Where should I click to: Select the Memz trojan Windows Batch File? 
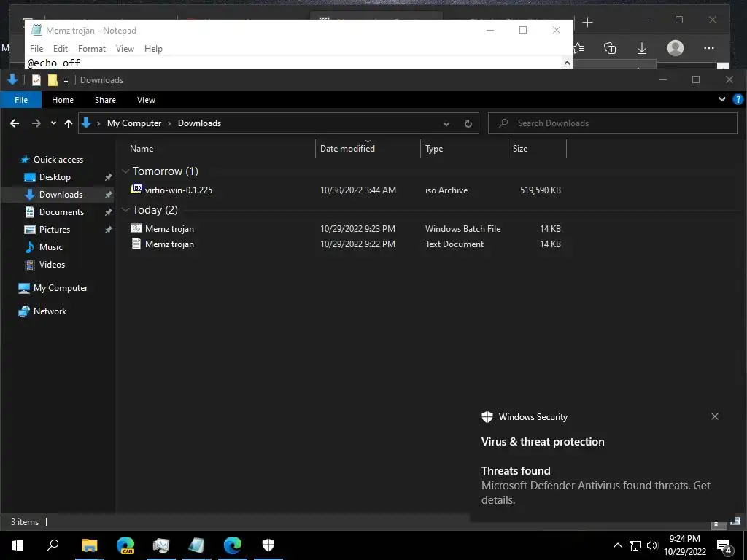coord(345,228)
